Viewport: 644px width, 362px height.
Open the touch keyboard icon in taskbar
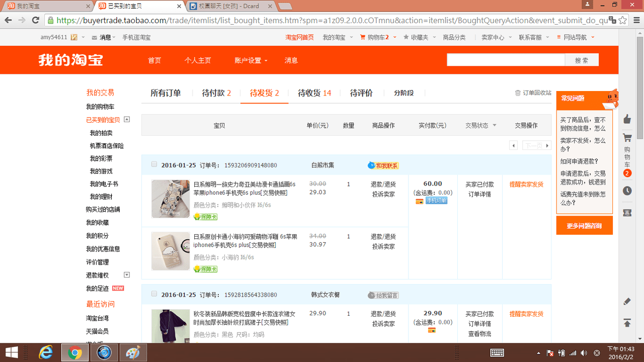[497, 352]
